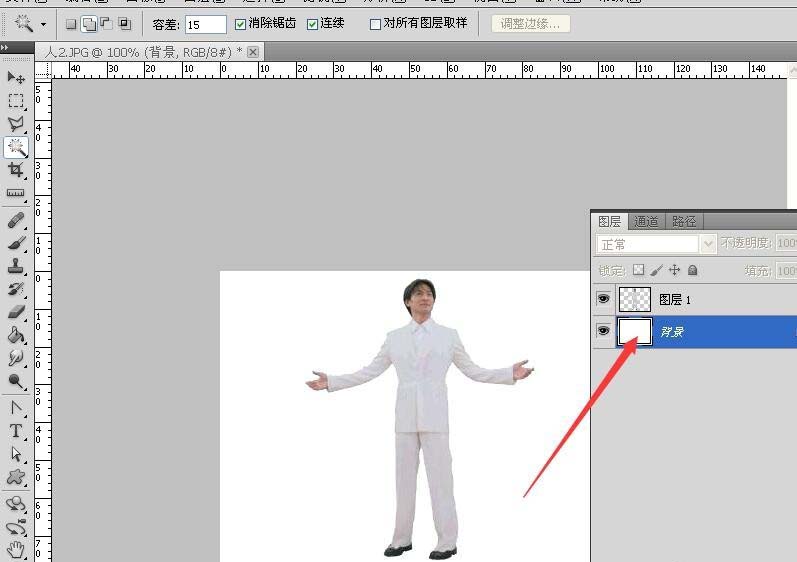Select the Type (T) tool

click(16, 431)
